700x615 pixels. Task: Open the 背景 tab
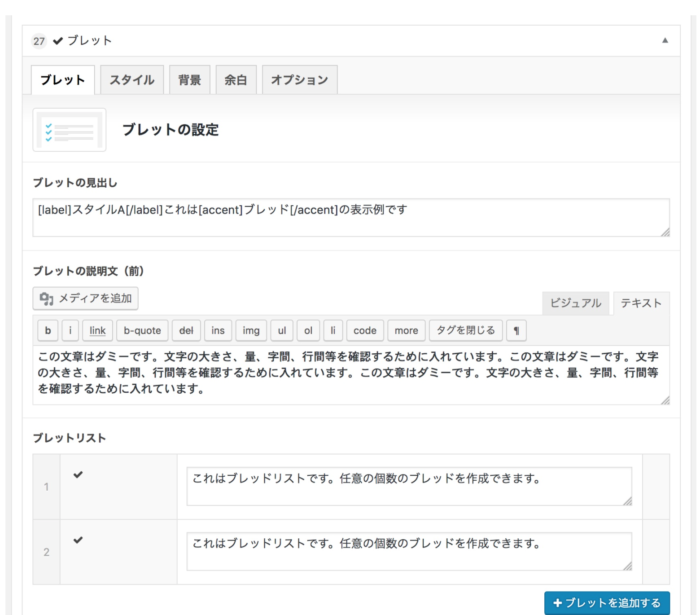[x=189, y=80]
